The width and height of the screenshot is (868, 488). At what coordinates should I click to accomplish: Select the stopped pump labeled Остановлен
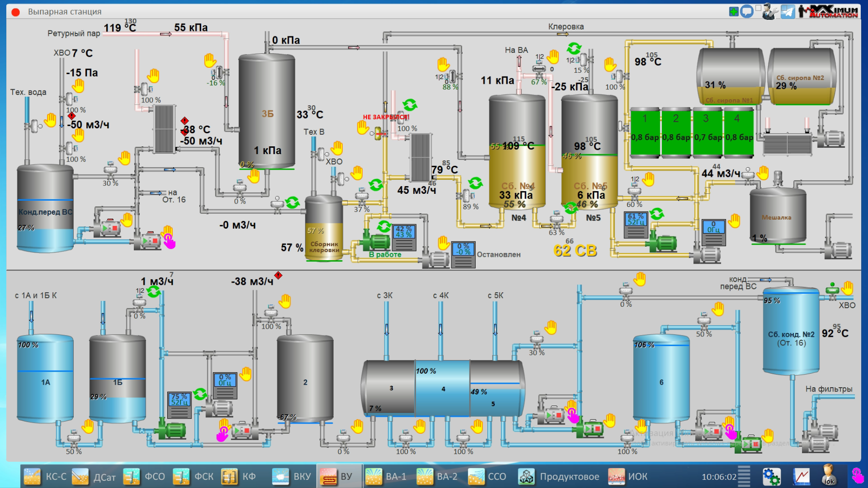point(435,259)
